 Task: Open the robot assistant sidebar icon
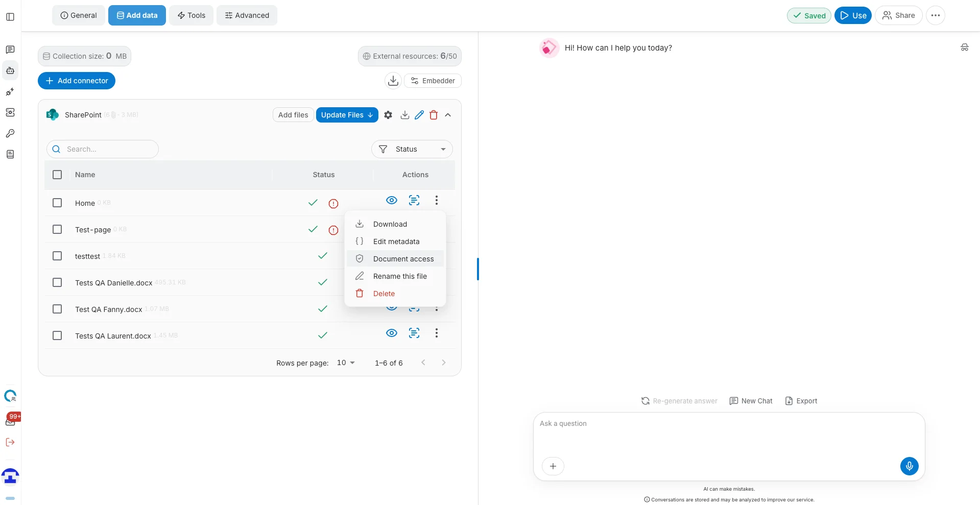point(10,70)
